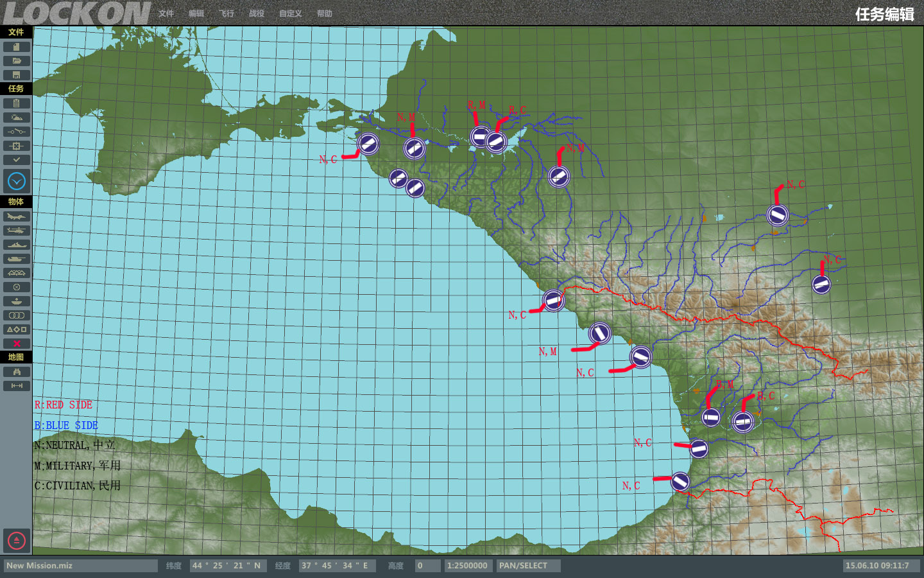Screen dimensions: 924x578
Task: Click the map scale 1:2500000 field
Action: [468, 566]
